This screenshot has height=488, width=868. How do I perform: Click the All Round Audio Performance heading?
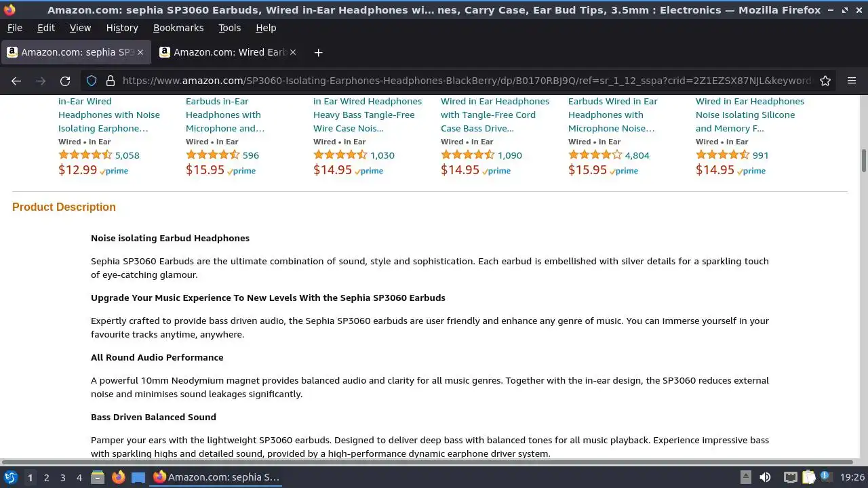point(157,357)
